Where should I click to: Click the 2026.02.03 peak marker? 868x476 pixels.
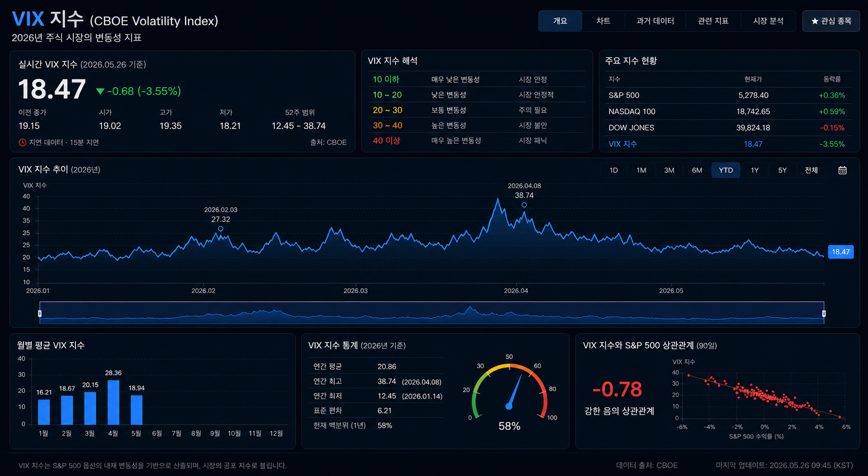point(220,229)
